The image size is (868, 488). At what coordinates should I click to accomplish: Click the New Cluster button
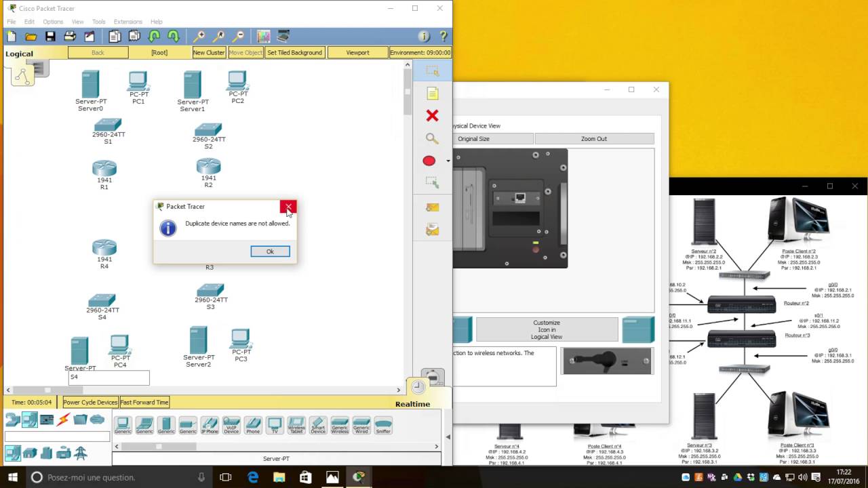(x=209, y=52)
